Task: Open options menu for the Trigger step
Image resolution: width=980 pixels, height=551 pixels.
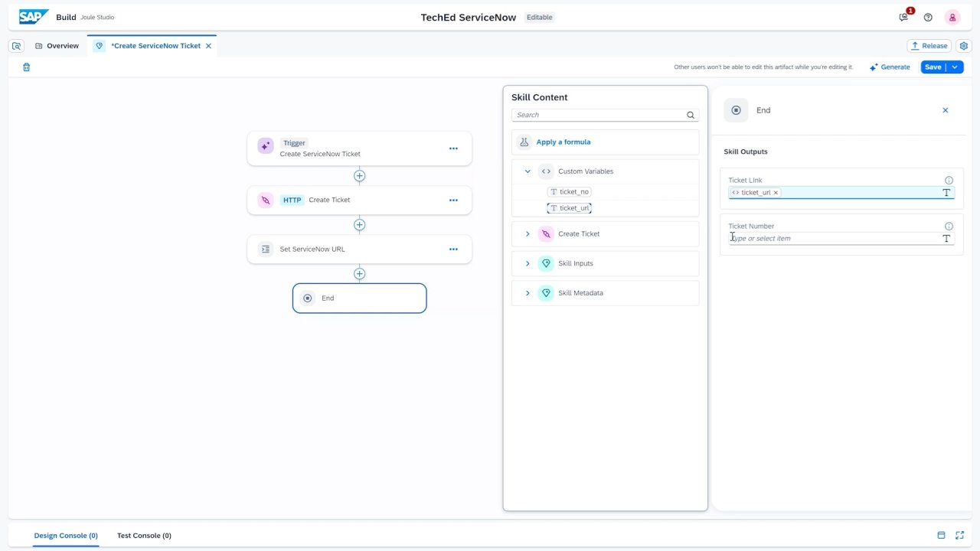Action: (x=453, y=148)
